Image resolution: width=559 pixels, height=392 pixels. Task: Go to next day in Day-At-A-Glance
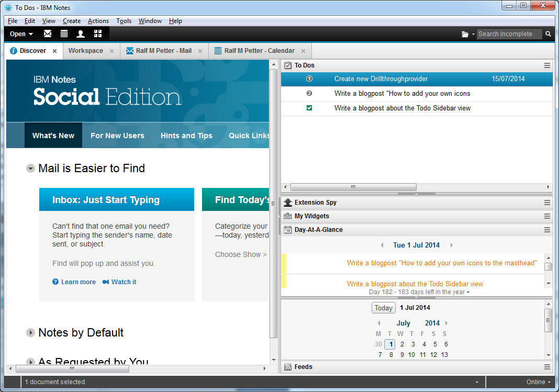(451, 245)
